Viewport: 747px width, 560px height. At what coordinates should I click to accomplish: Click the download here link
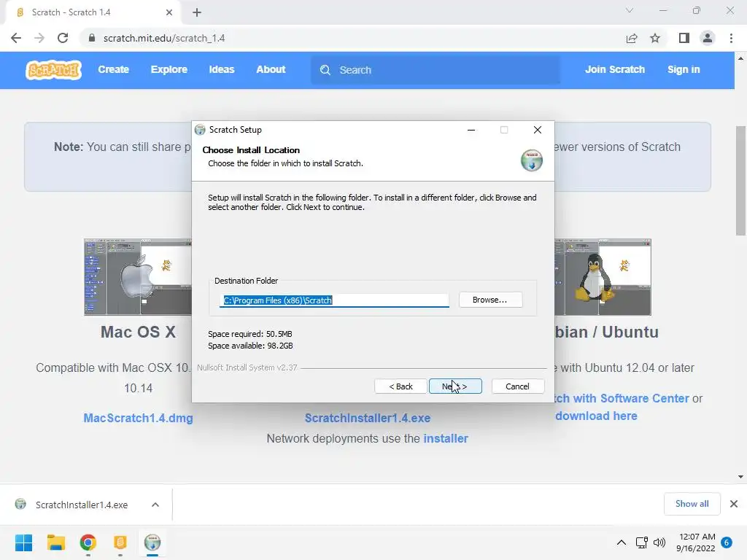596,416
